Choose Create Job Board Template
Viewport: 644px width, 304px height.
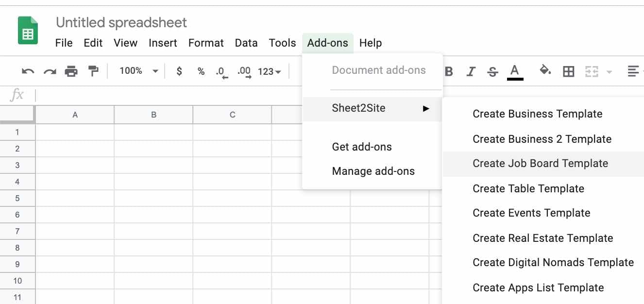point(540,164)
